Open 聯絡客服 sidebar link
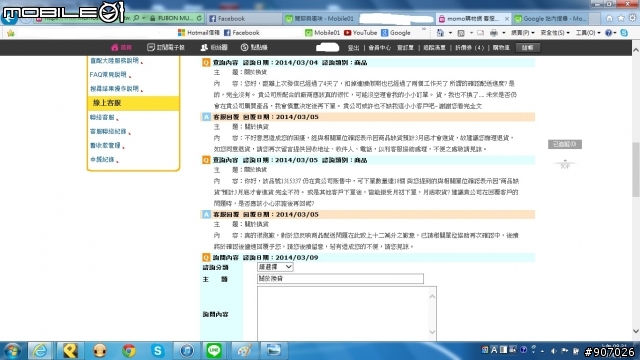Viewport: 640px width, 360px height. coord(102,118)
